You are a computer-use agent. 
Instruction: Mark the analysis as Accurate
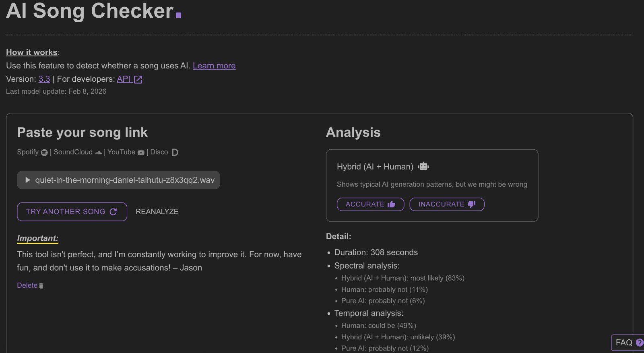[370, 204]
